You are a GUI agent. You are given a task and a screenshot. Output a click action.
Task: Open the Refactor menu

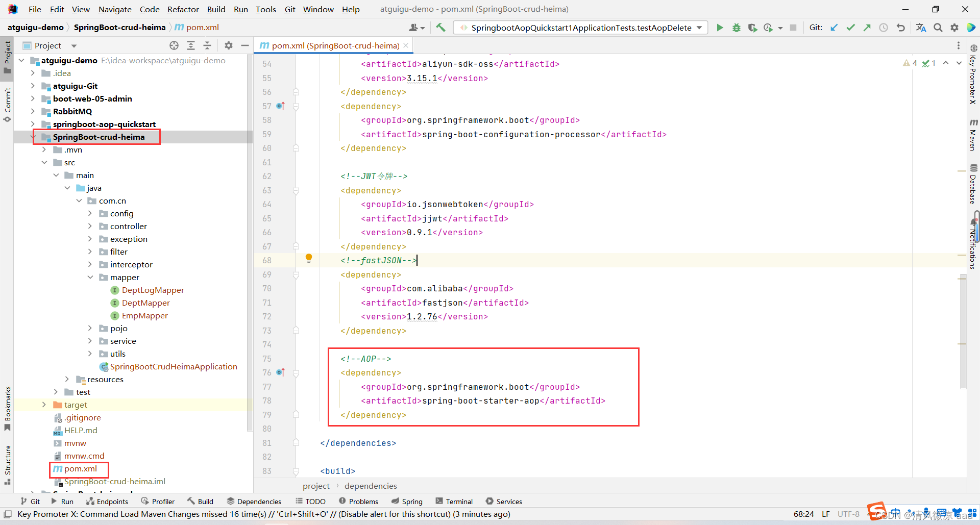(x=183, y=9)
